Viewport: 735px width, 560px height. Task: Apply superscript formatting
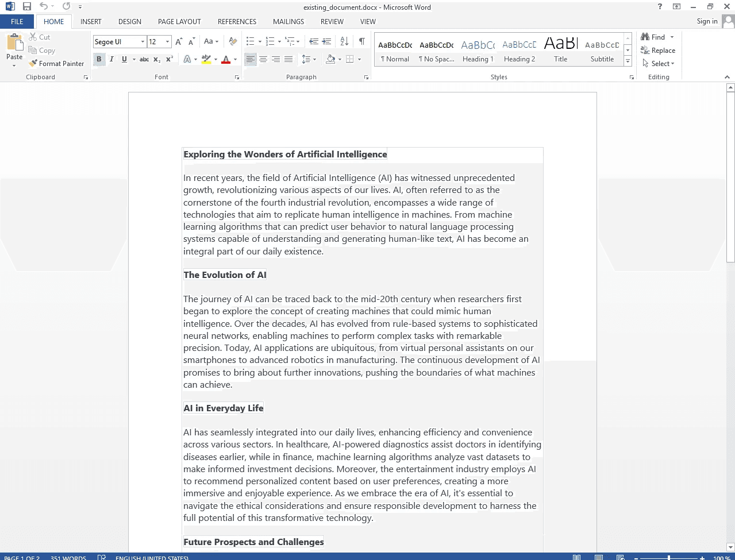click(170, 59)
